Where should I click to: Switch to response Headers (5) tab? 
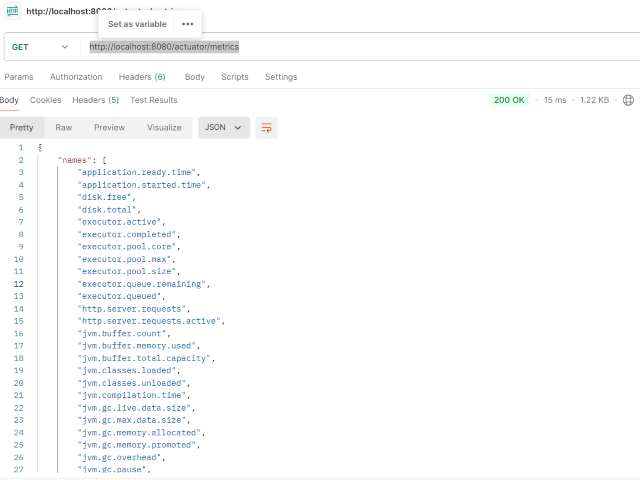[x=96, y=100]
